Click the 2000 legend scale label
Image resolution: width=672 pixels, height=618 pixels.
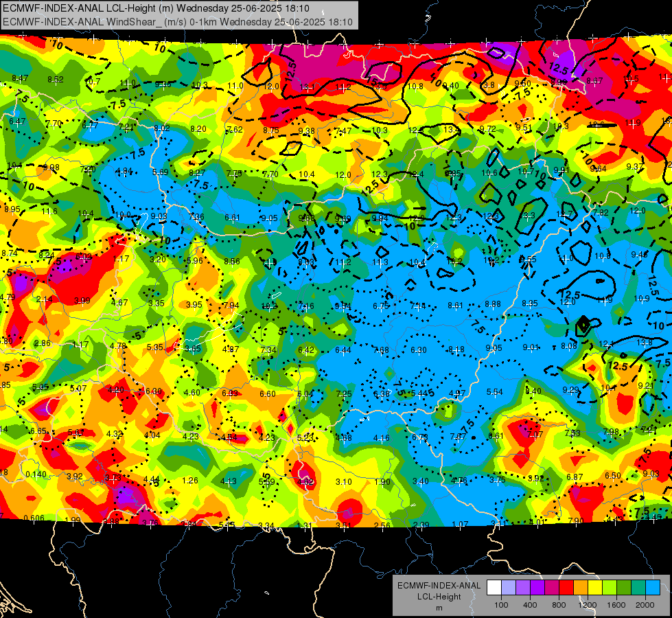coord(645,605)
